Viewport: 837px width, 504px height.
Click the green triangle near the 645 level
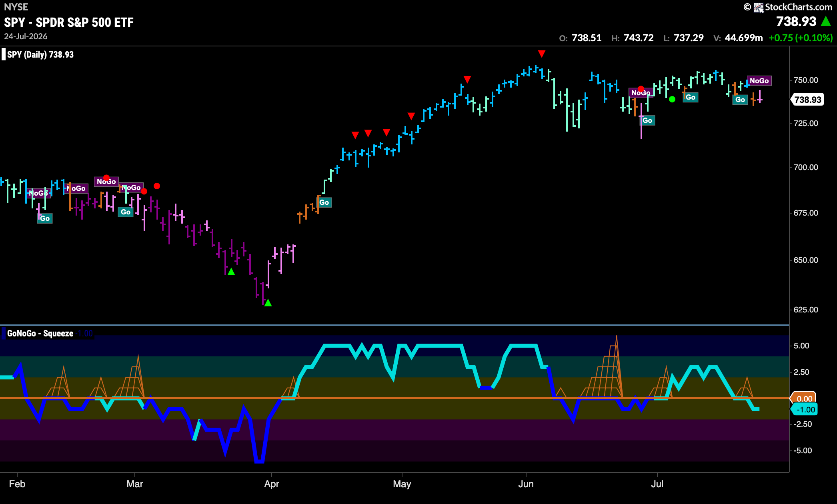click(231, 272)
